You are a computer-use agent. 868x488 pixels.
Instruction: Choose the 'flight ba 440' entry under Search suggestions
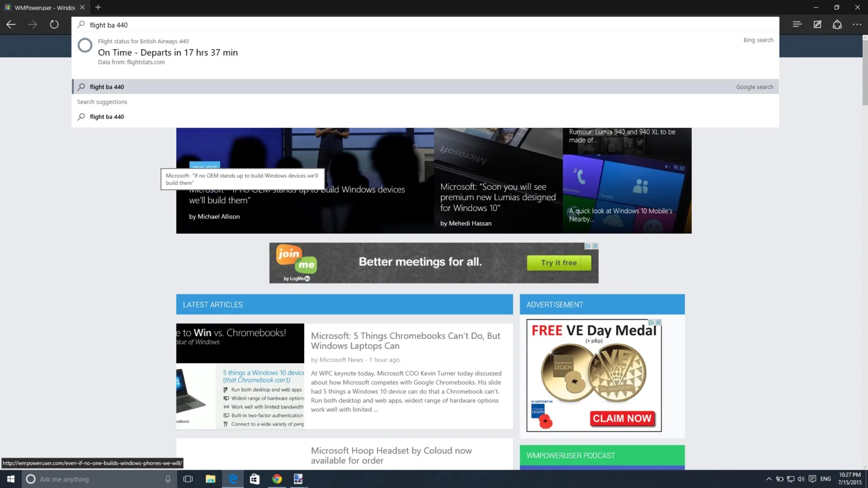click(425, 117)
